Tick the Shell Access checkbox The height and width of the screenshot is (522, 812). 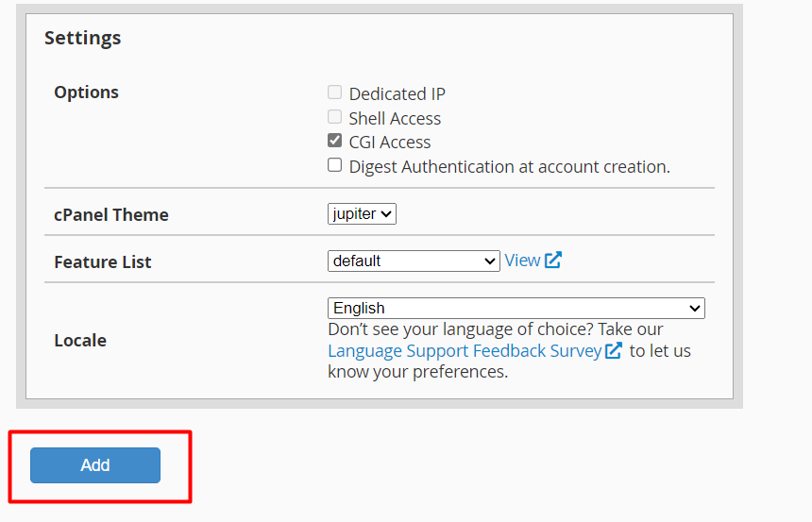point(335,118)
